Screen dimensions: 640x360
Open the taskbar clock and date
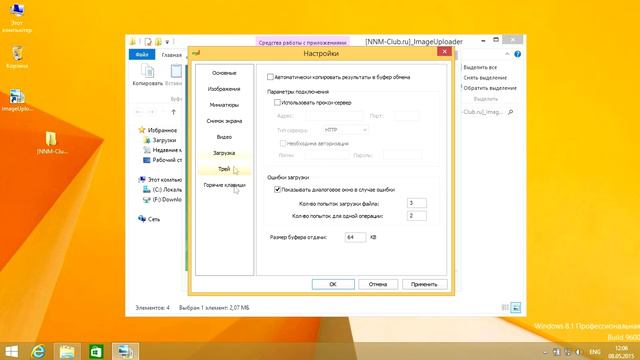coord(622,352)
